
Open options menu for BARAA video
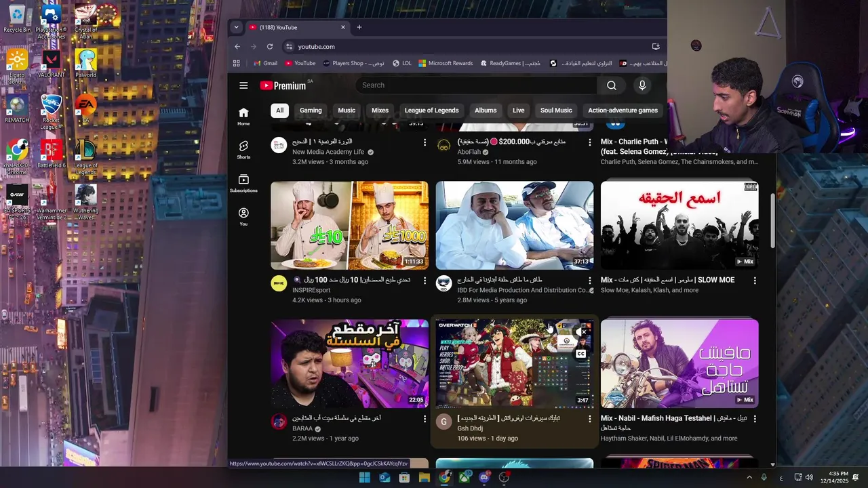point(425,419)
